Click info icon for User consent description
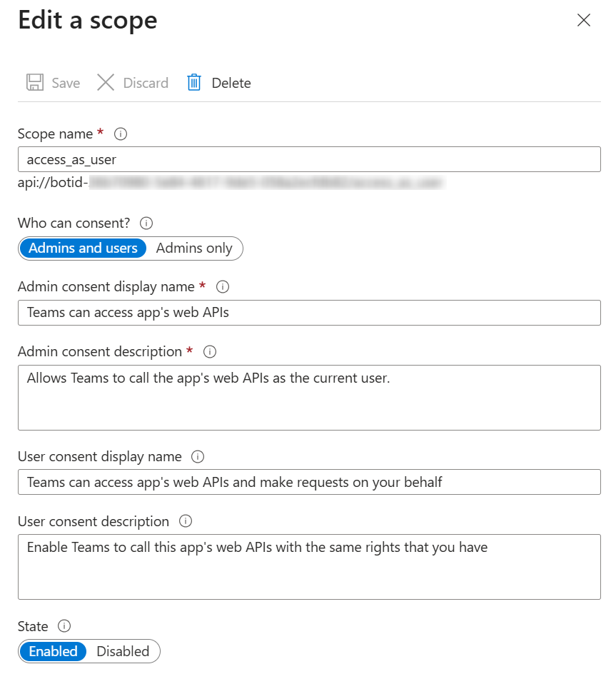This screenshot has height=684, width=616. point(186,521)
